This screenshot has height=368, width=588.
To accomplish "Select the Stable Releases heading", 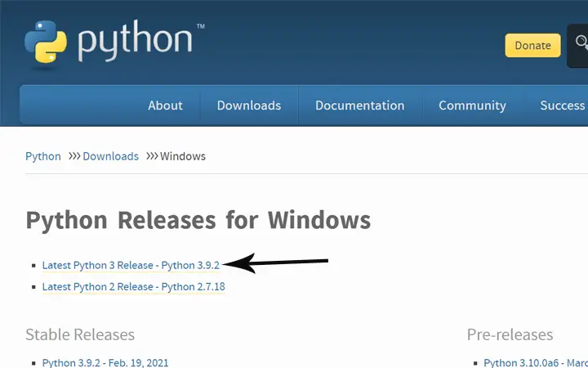I will [x=80, y=334].
